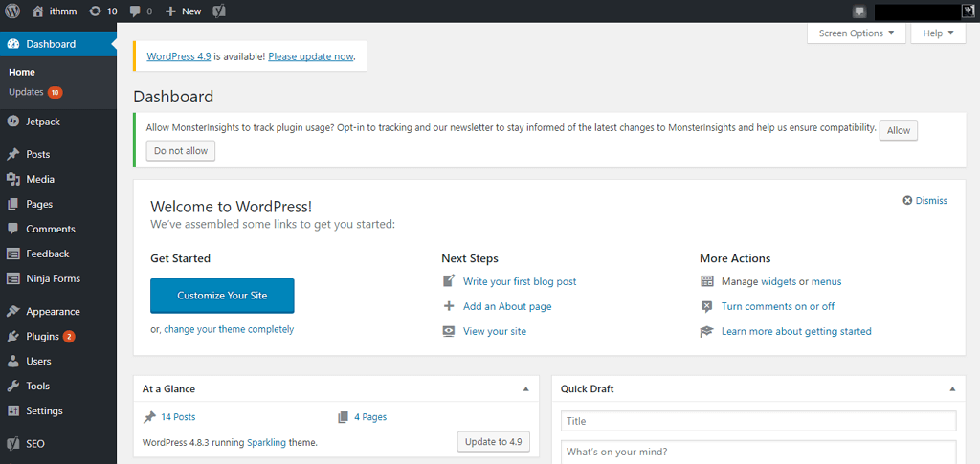Image resolution: width=980 pixels, height=464 pixels.
Task: Click the Settings sliders icon in sidebar
Action: pos(13,411)
